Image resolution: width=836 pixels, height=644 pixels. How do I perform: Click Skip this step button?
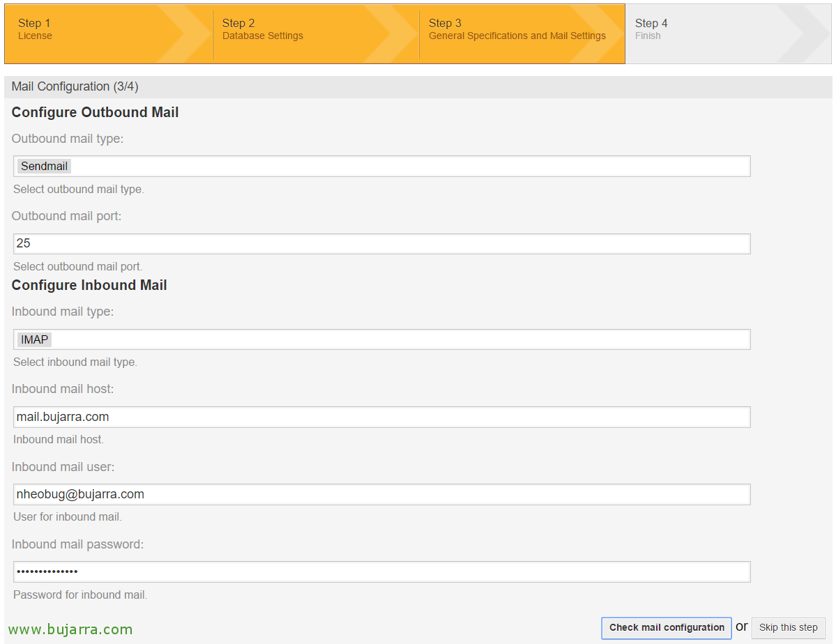[x=788, y=628]
